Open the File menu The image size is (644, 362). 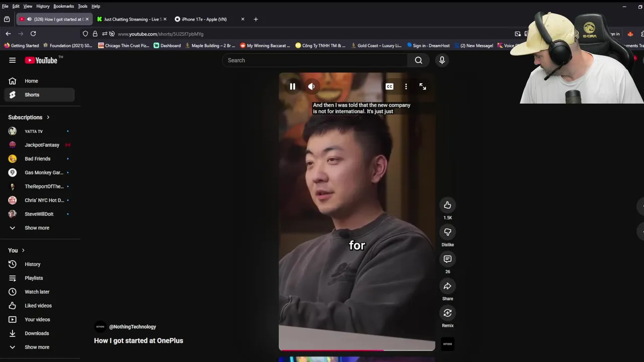(5, 6)
